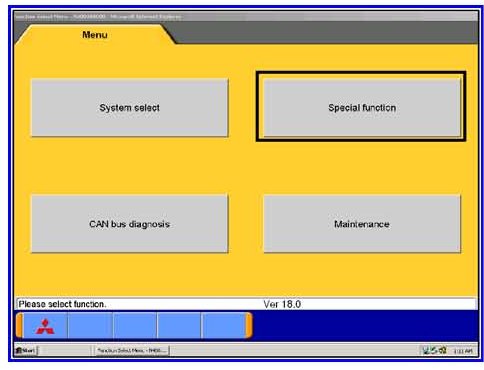Open the Special function menu
Viewport: 484px width, 370px height.
click(x=362, y=108)
